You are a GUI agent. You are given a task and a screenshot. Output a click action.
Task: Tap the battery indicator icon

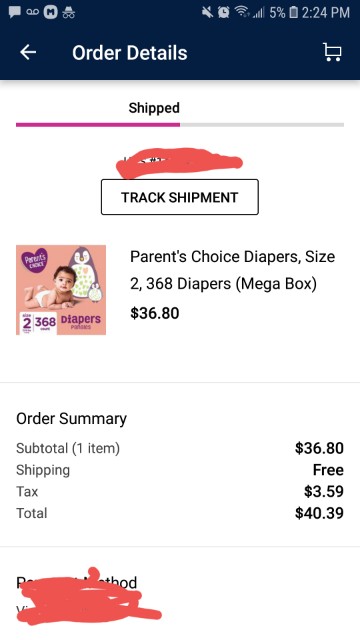293,13
